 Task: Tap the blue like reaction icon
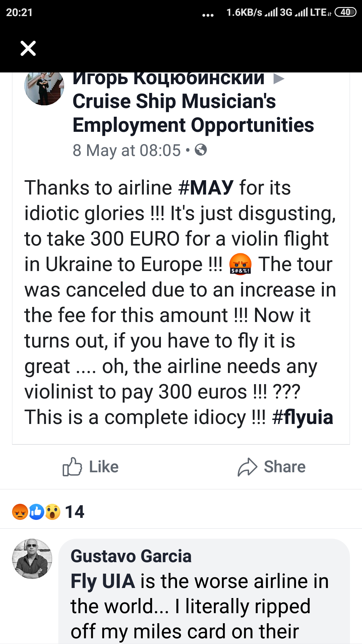point(36,512)
